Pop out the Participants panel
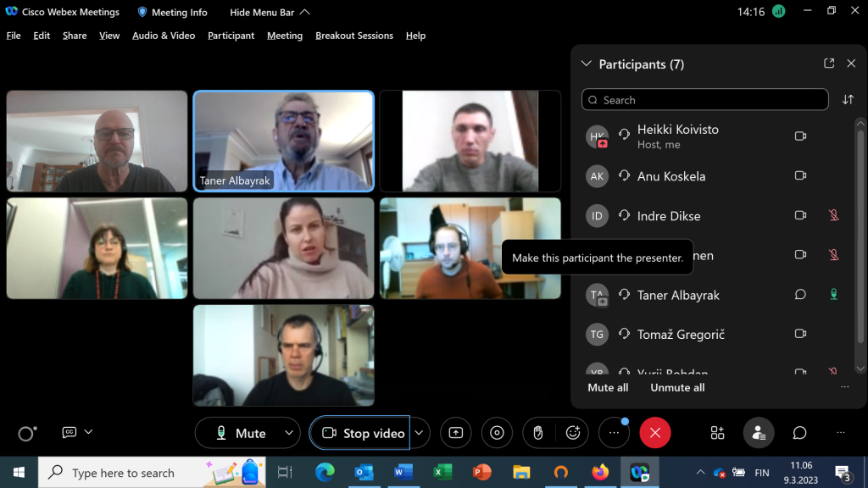Image resolution: width=868 pixels, height=488 pixels. pyautogui.click(x=829, y=64)
